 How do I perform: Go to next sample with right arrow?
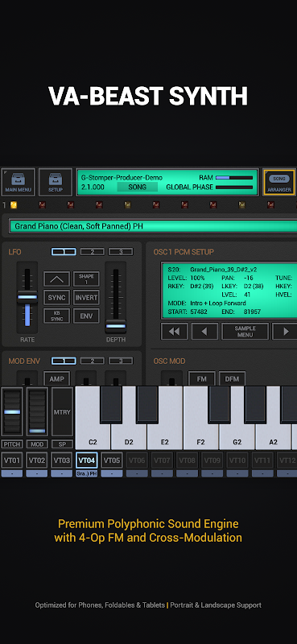pyautogui.click(x=286, y=332)
